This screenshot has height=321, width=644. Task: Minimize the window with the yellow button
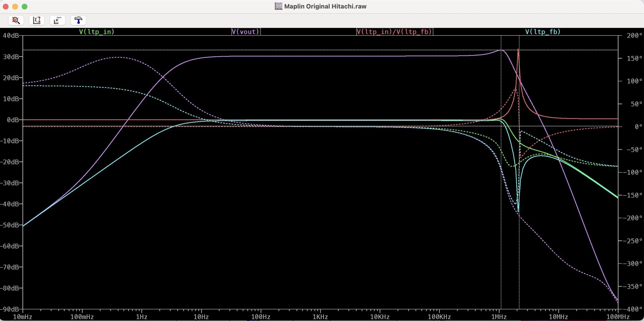pos(15,7)
